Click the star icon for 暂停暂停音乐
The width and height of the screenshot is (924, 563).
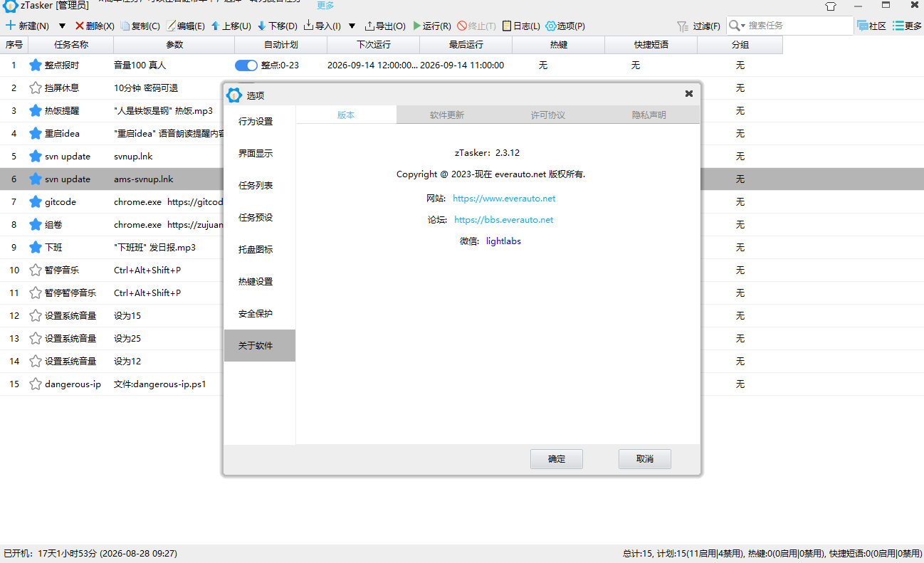(36, 293)
